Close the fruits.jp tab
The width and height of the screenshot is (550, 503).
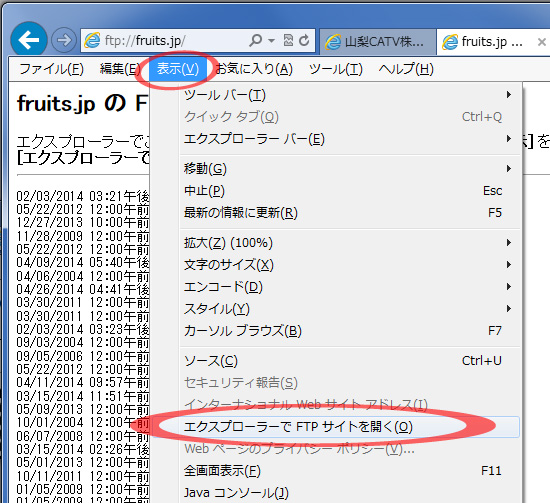[x=542, y=42]
